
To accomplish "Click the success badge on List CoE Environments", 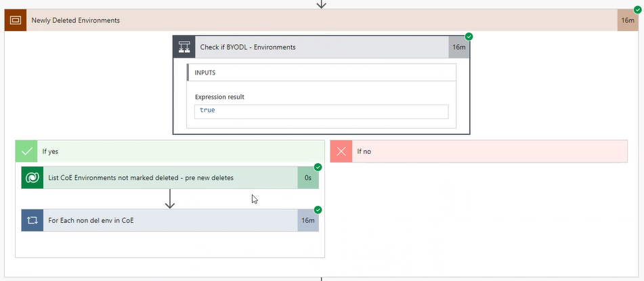I will coord(318,167).
